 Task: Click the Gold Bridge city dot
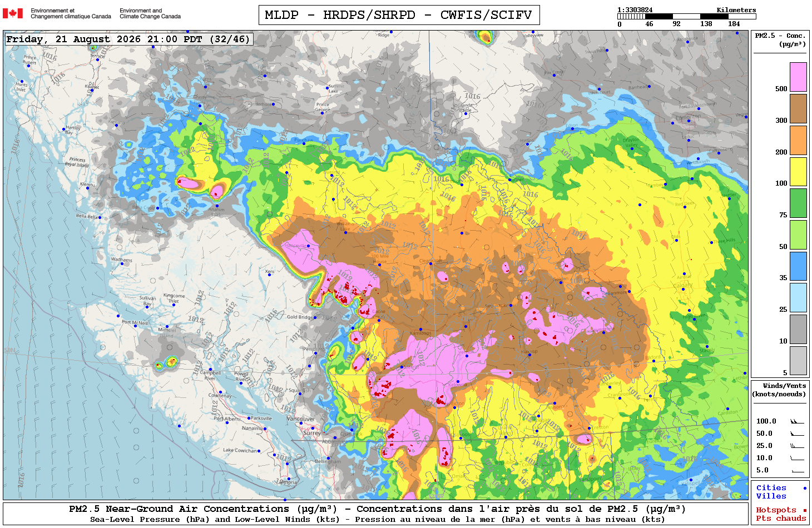pos(315,317)
